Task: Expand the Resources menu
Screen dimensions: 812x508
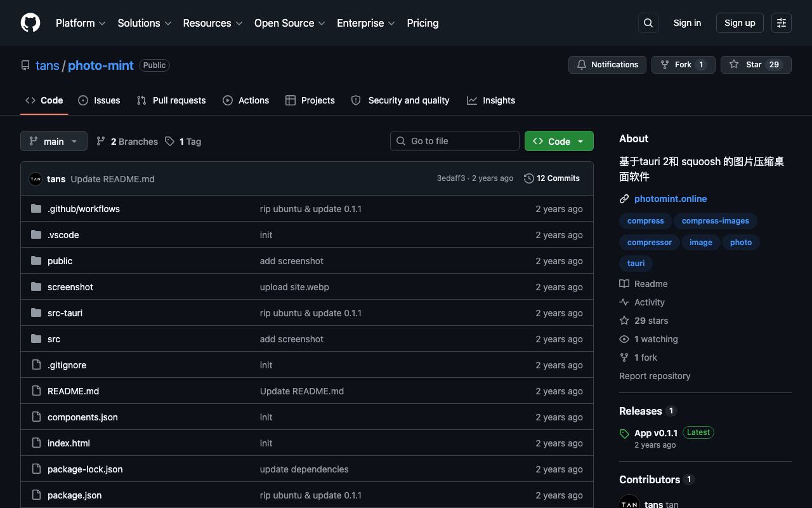Action: 213,23
